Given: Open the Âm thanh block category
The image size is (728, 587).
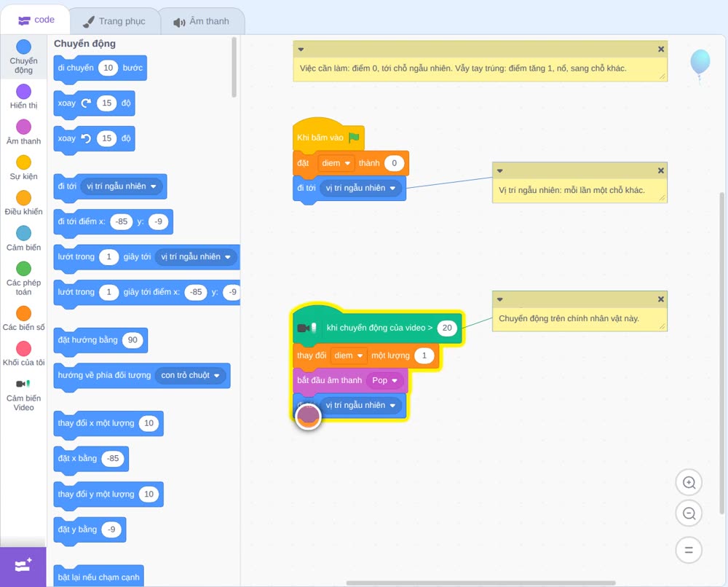Looking at the screenshot, I should [x=24, y=132].
